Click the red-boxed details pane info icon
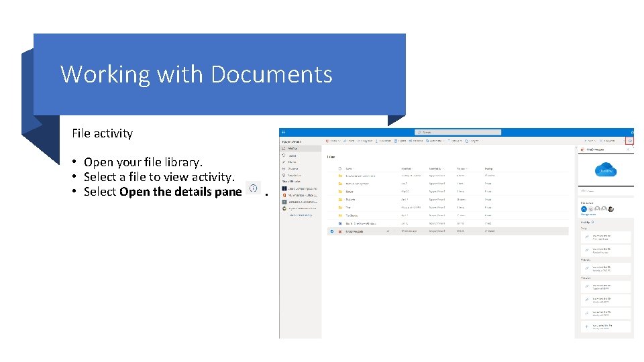Viewport: 644px width, 362px height. [630, 141]
